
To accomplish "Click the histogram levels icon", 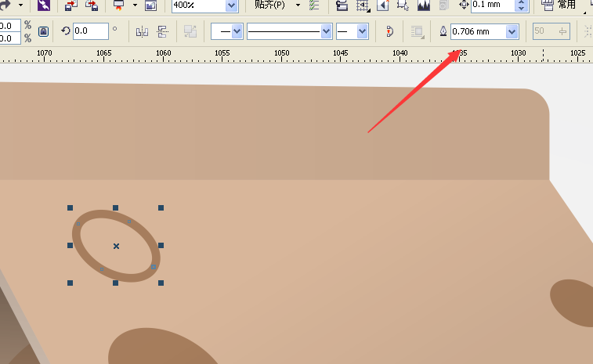I will click(424, 5).
